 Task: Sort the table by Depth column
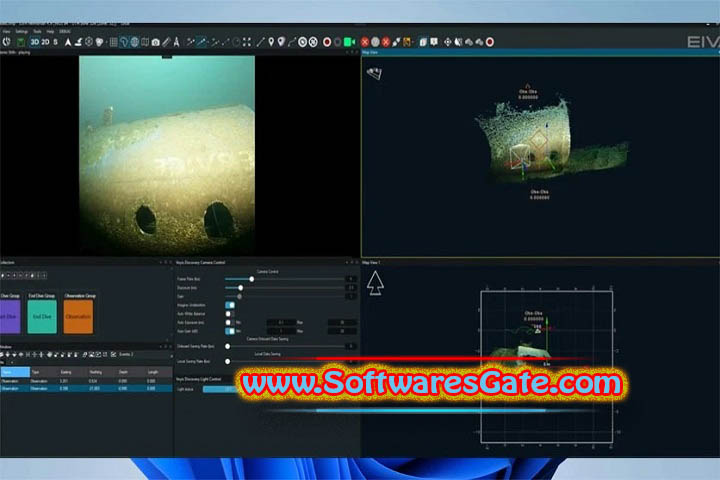click(123, 372)
